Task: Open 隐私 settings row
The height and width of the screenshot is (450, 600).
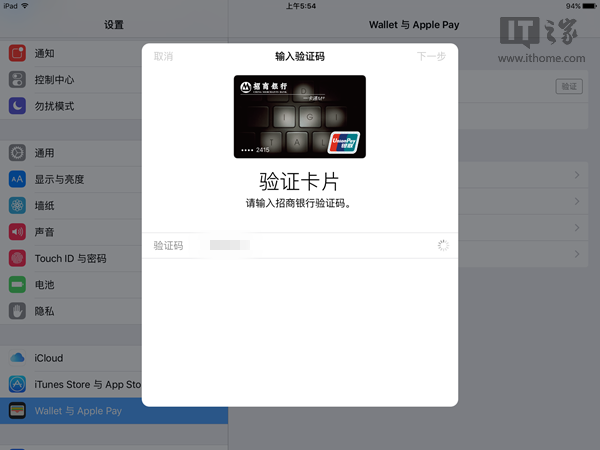Action: [71, 311]
